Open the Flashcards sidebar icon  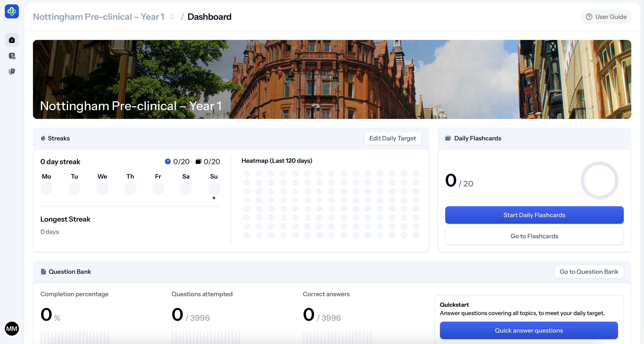pyautogui.click(x=12, y=72)
